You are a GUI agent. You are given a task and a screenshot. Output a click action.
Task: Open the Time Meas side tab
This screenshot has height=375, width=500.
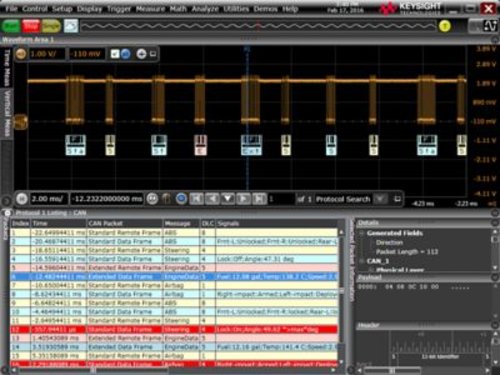click(x=6, y=68)
